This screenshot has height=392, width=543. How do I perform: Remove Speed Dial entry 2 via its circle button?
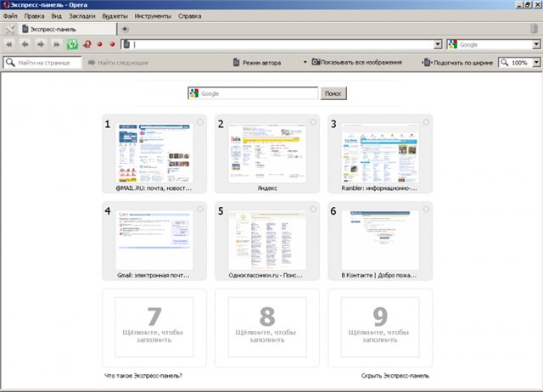(x=313, y=122)
